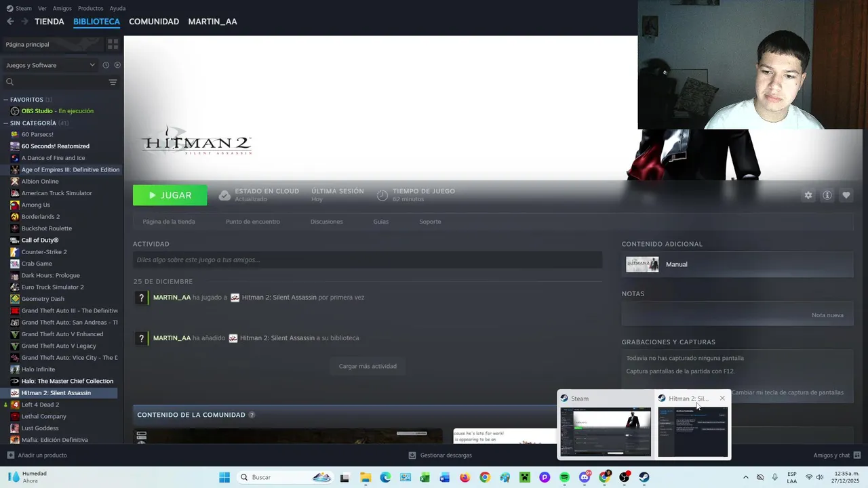Click the cloud status icon

click(x=224, y=195)
